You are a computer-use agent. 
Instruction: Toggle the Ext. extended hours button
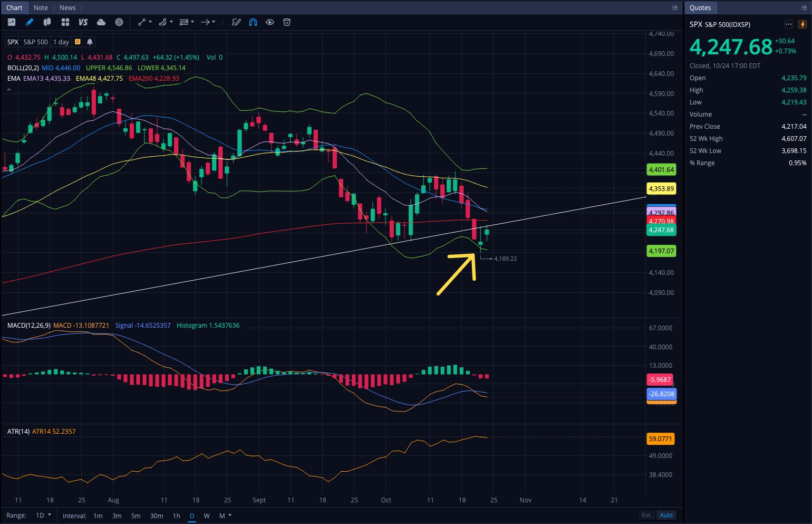click(646, 515)
